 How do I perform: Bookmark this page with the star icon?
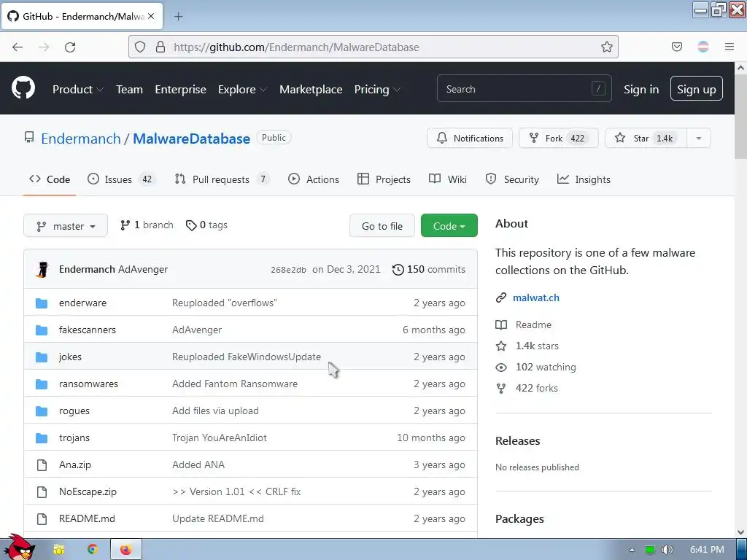point(606,47)
